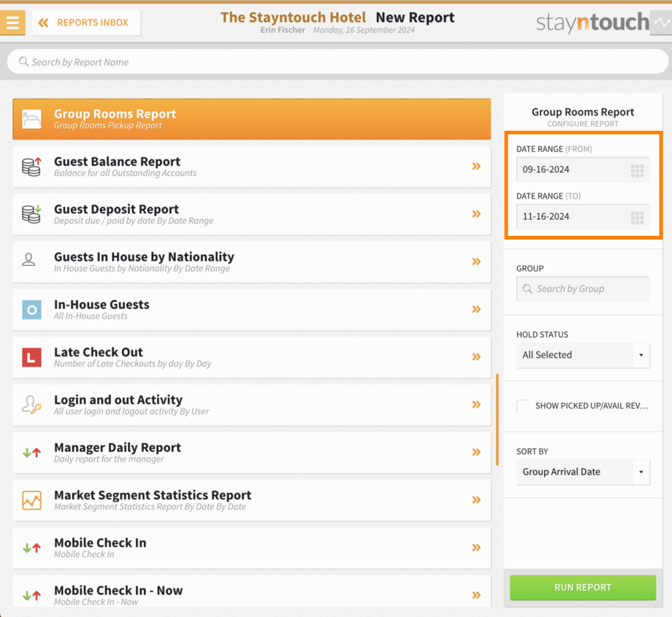Open the Hold Status dropdown

click(x=583, y=355)
